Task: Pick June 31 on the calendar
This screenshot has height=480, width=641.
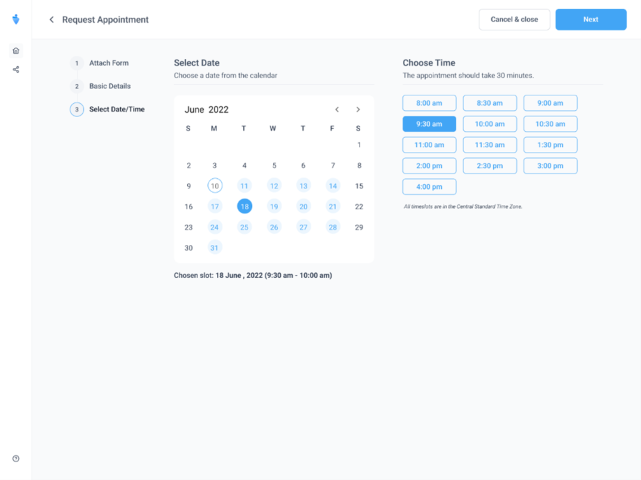Action: click(215, 248)
